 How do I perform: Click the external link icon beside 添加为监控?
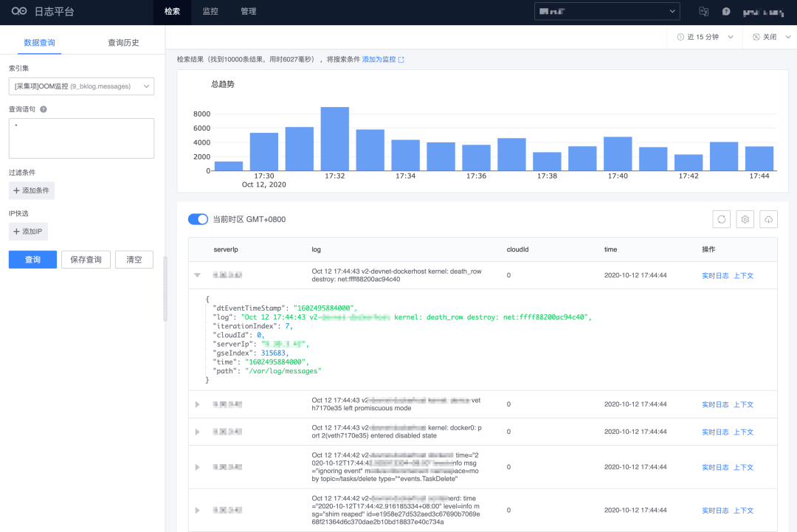[x=401, y=60]
